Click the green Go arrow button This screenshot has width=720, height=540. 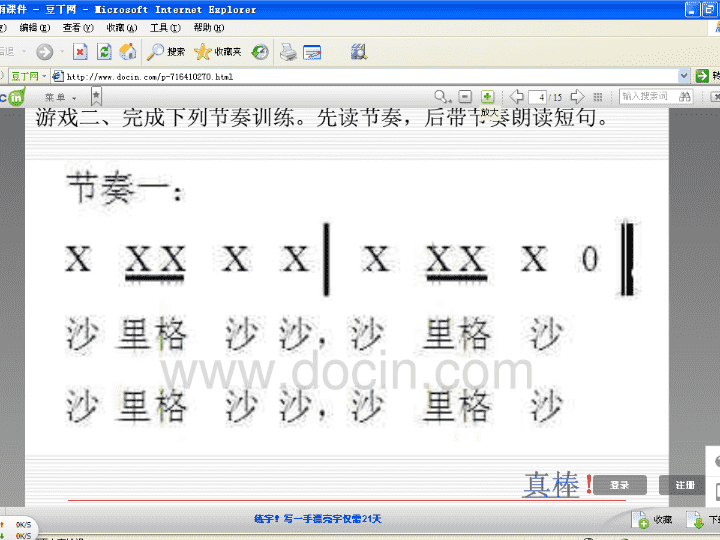(702, 76)
